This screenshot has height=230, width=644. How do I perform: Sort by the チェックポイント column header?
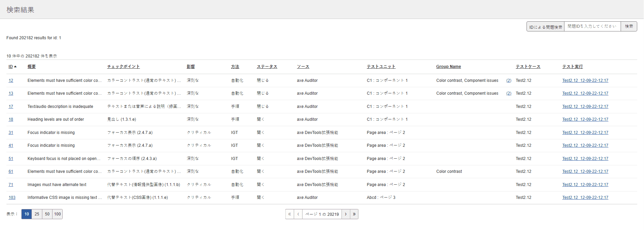coord(123,67)
